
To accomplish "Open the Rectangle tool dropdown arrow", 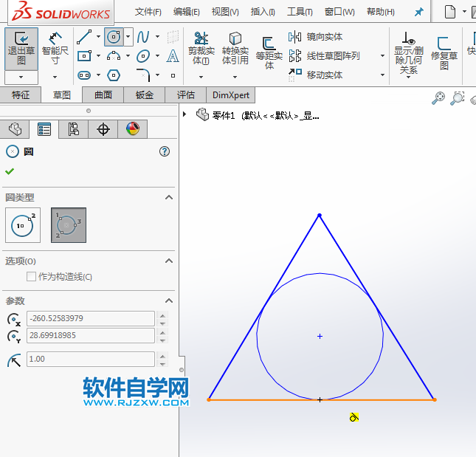I will [98, 56].
